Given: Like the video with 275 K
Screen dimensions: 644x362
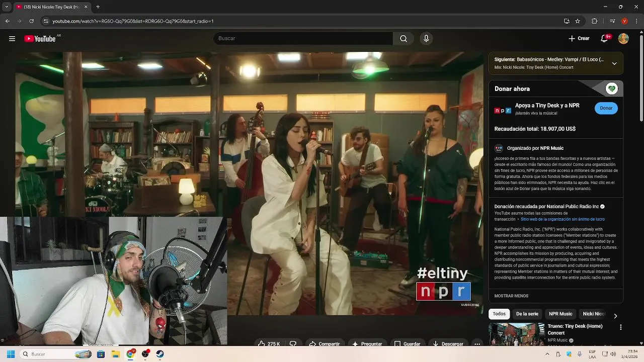Looking at the screenshot, I should [269, 344].
